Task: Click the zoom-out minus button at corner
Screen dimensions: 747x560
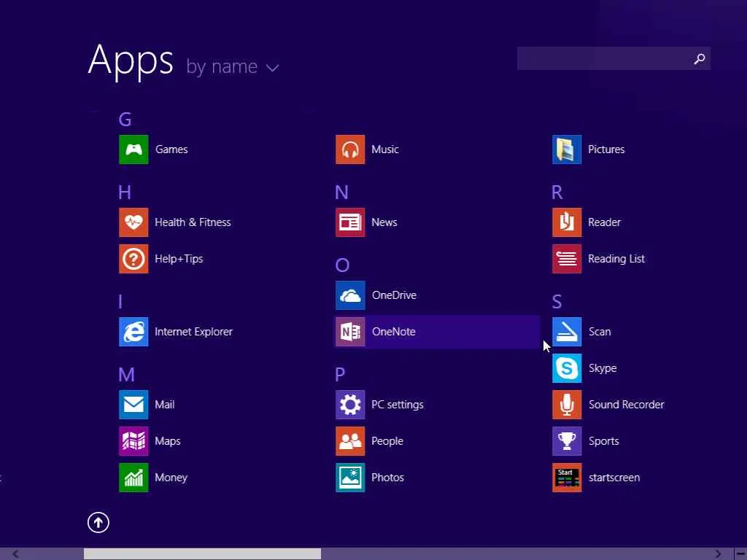Action: [x=740, y=554]
